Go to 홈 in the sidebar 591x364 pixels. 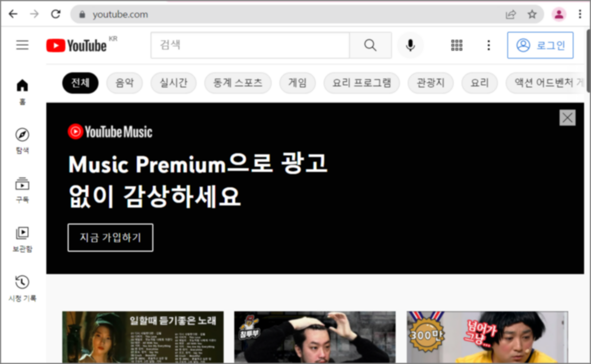click(x=22, y=92)
